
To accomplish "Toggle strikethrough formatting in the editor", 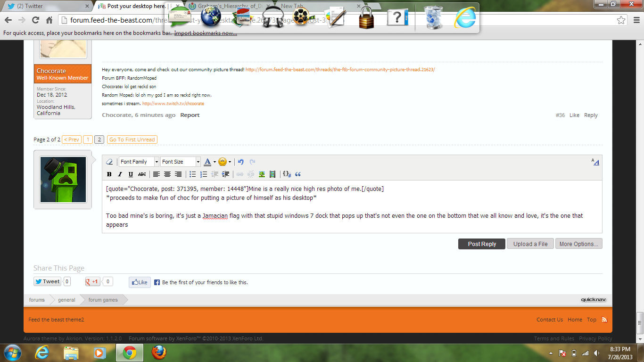I will 142,174.
